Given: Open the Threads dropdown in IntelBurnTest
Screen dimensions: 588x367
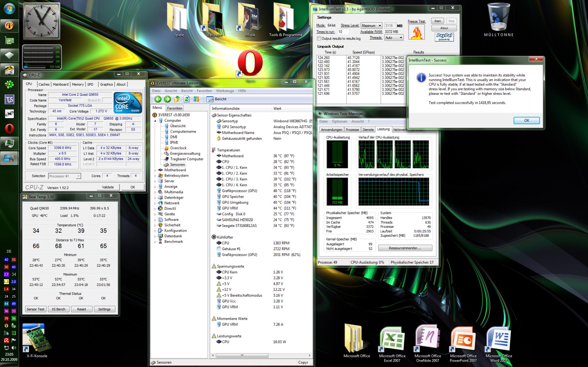Looking at the screenshot, I should [x=394, y=38].
